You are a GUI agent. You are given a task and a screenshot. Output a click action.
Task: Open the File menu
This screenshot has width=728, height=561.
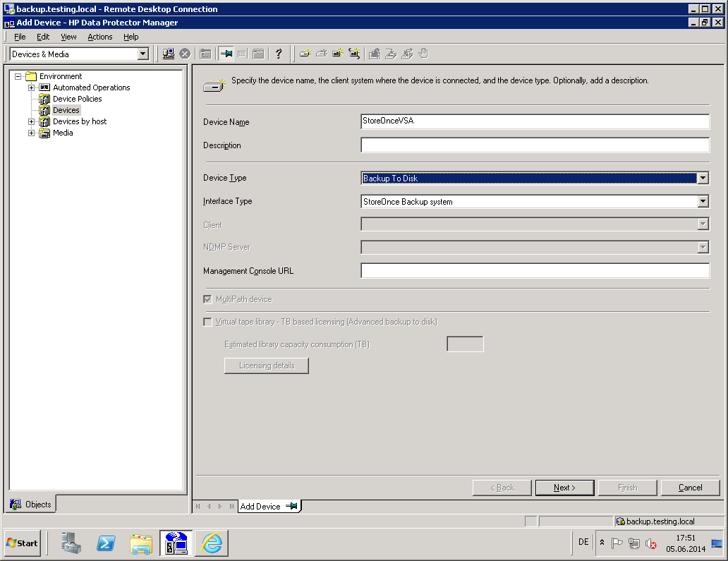(20, 37)
